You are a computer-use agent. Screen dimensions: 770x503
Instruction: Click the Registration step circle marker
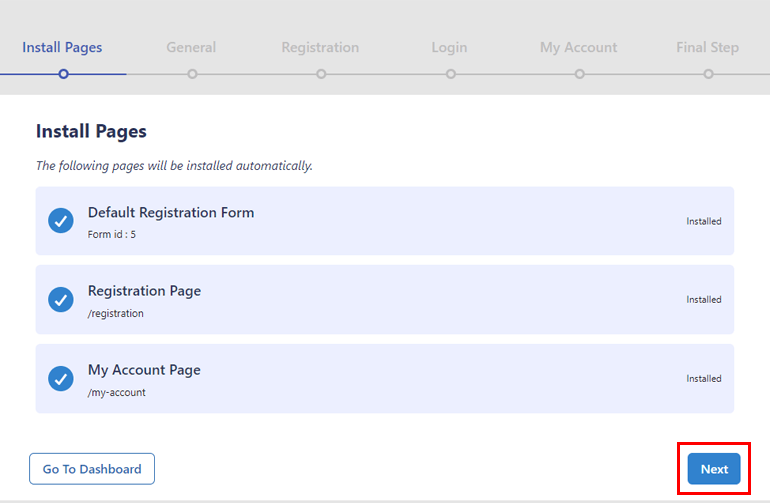(x=321, y=74)
